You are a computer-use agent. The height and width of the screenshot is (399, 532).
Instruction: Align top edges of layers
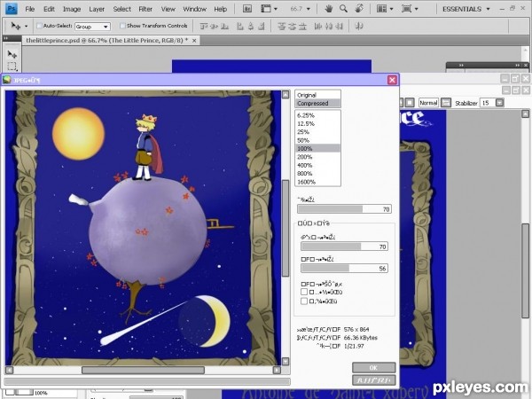pos(204,26)
